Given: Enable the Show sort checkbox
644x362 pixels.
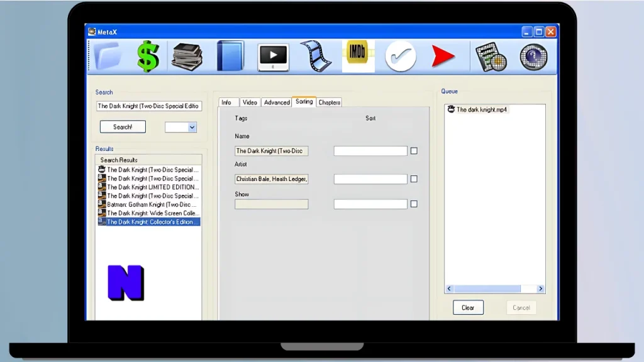Looking at the screenshot, I should point(414,204).
